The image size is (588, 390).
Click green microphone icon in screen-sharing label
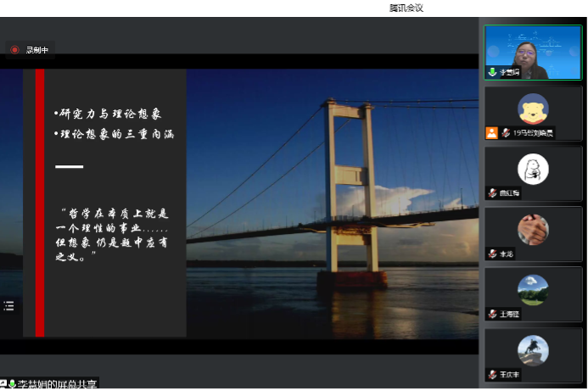(13, 384)
